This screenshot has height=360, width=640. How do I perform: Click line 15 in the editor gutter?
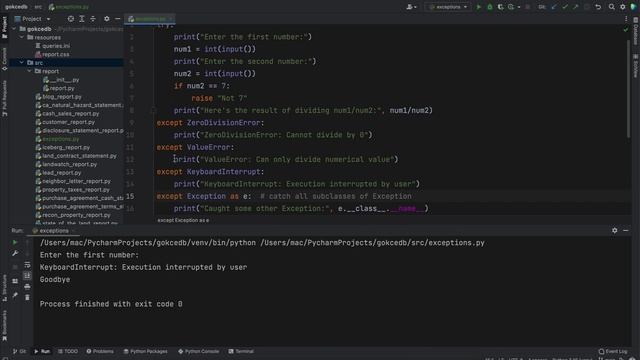click(130, 196)
